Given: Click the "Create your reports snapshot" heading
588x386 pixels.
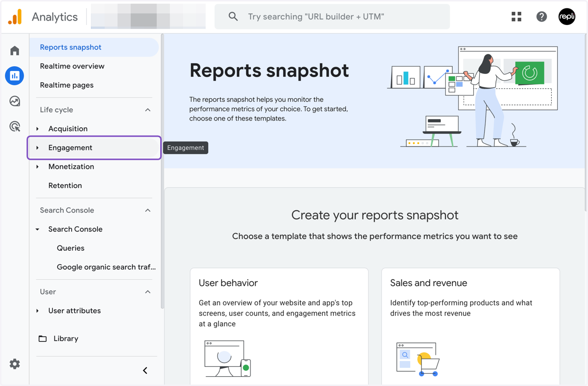Looking at the screenshot, I should pos(375,215).
